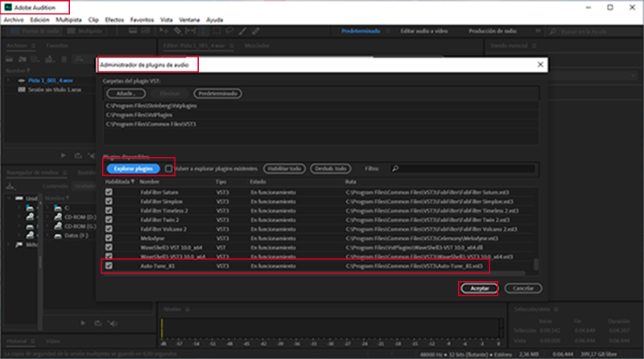Show spectral pitch display icon
Viewport: 644px width, 359px height.
pyautogui.click(x=146, y=31)
